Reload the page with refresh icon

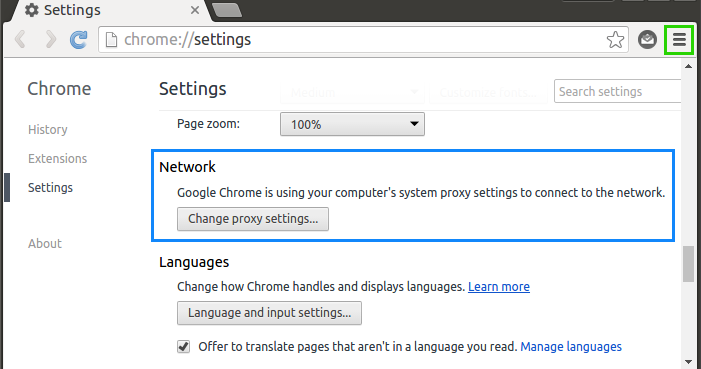(79, 40)
